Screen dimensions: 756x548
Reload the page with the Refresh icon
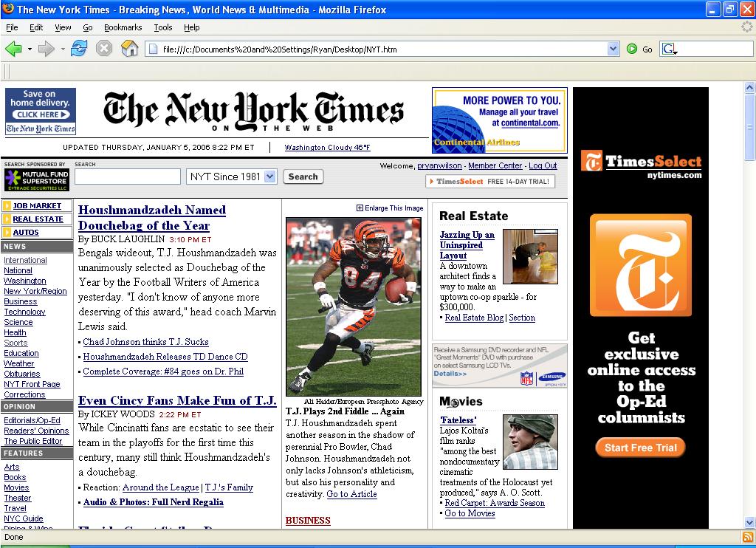79,48
